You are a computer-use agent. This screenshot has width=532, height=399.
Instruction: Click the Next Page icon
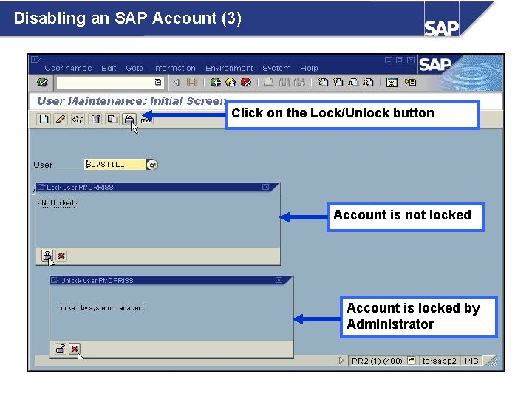[353, 82]
